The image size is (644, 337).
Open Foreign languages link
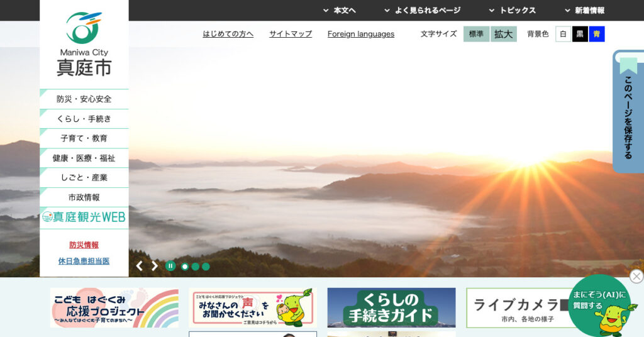pos(360,34)
